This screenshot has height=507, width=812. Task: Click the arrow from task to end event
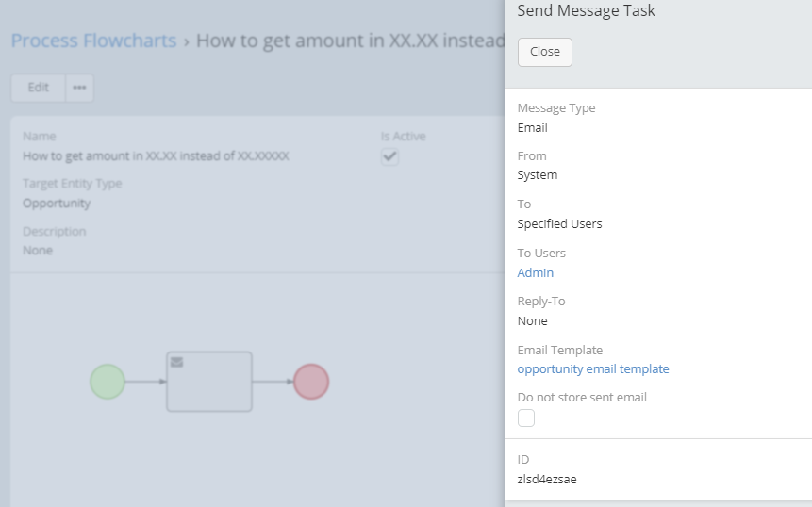point(273,382)
